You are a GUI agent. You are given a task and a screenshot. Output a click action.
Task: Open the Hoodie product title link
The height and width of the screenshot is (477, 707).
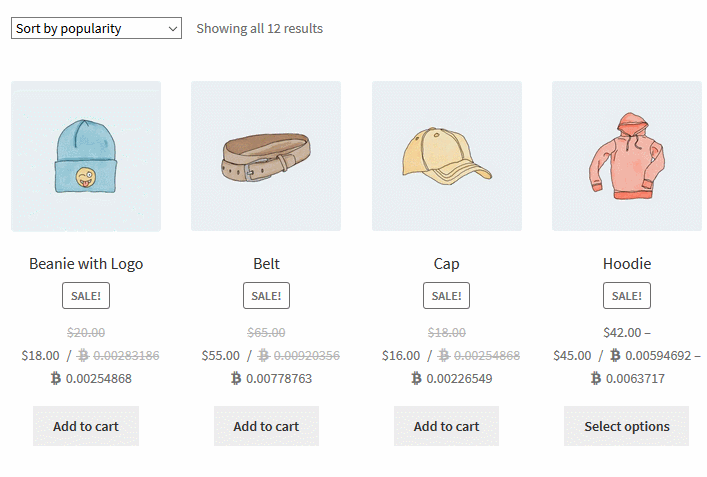627,264
